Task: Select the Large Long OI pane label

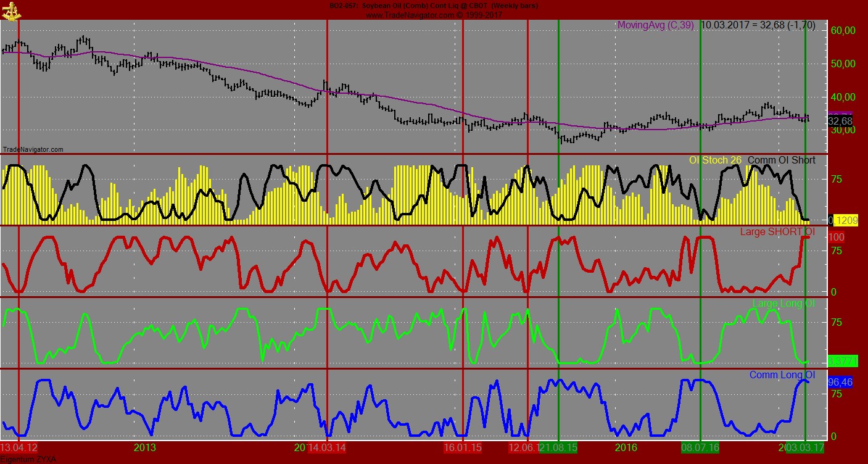Action: (x=783, y=303)
